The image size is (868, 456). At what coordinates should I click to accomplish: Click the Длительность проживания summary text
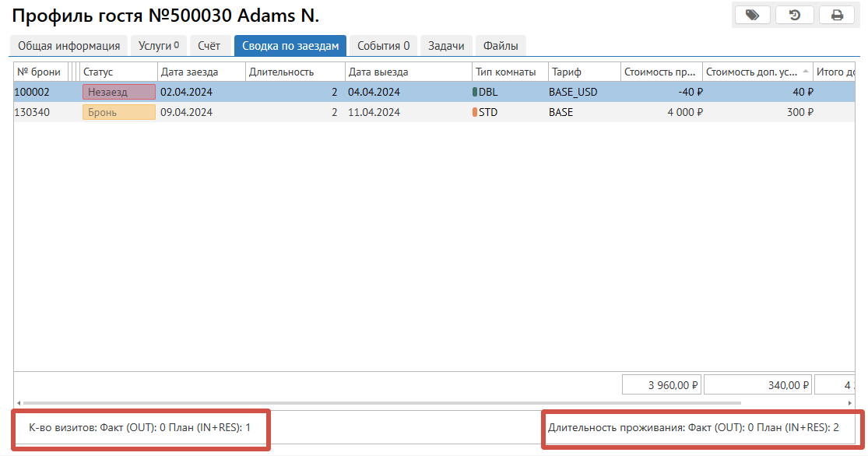694,427
